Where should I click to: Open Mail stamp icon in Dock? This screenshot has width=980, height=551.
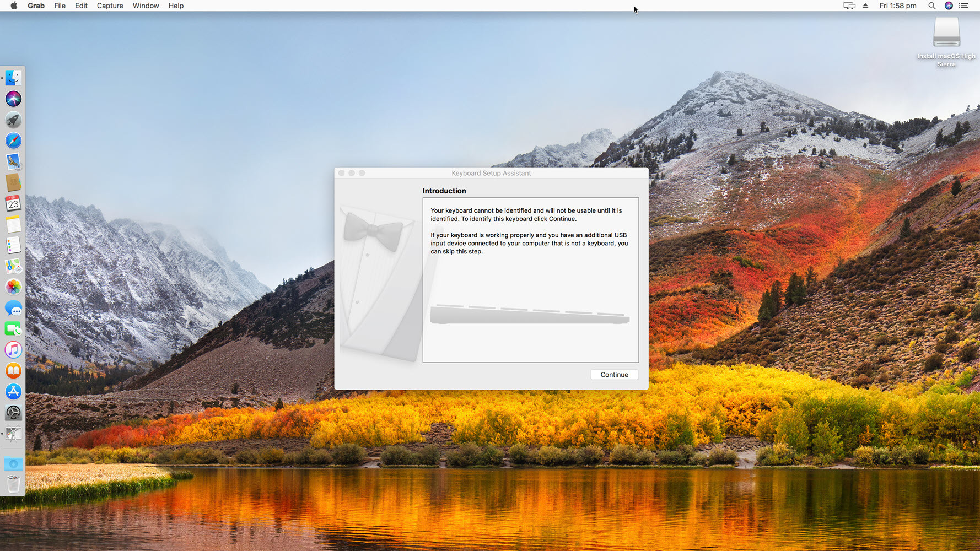click(x=13, y=161)
